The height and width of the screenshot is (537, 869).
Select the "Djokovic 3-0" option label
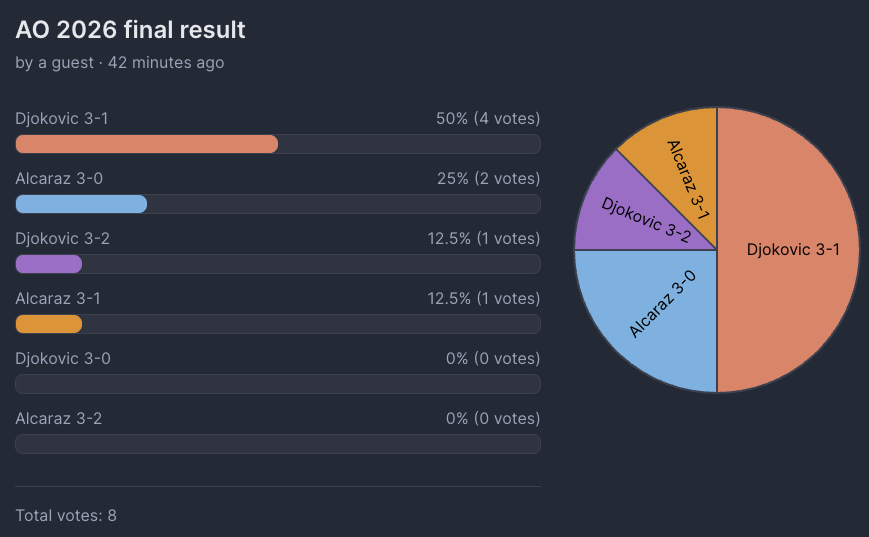pyautogui.click(x=63, y=358)
